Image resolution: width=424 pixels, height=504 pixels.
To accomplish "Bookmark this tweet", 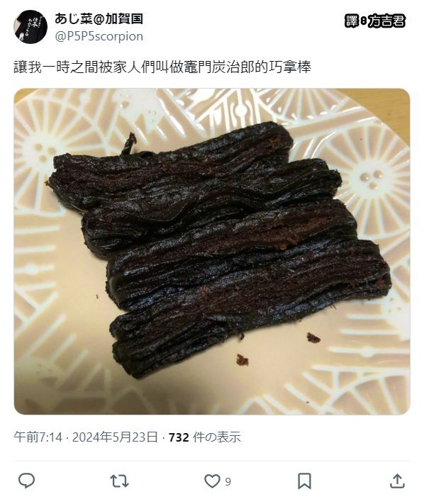I will 304,481.
